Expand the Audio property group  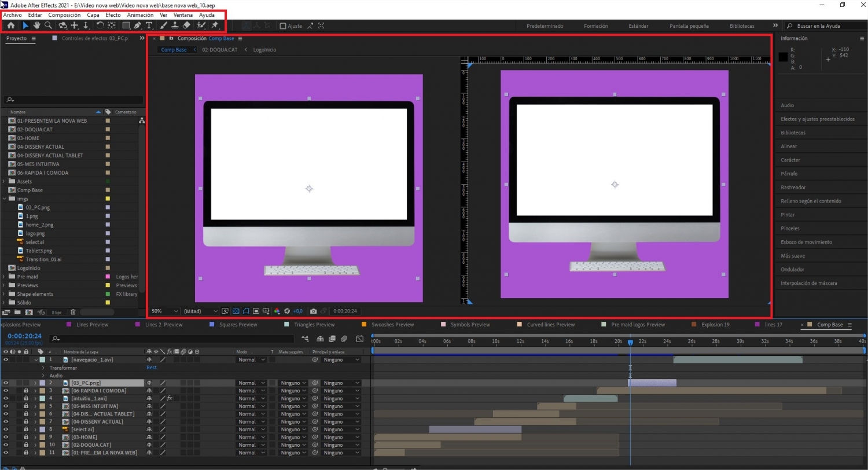point(43,376)
